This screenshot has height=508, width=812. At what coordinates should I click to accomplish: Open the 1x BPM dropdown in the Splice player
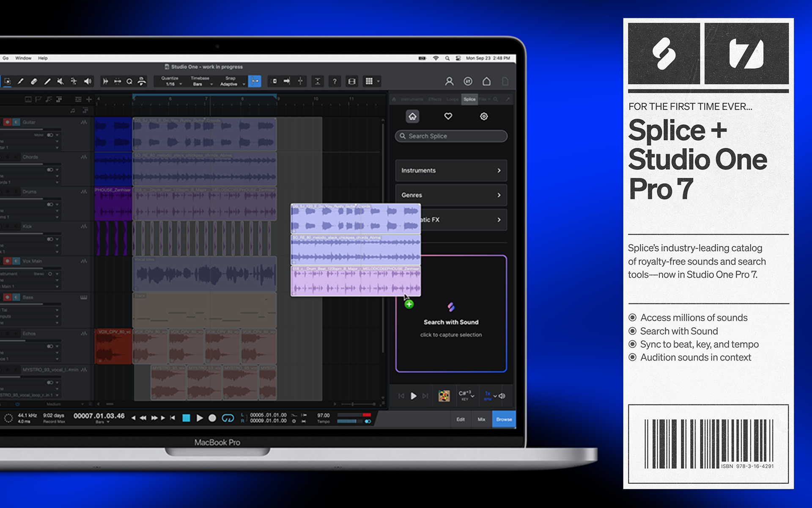tap(490, 395)
